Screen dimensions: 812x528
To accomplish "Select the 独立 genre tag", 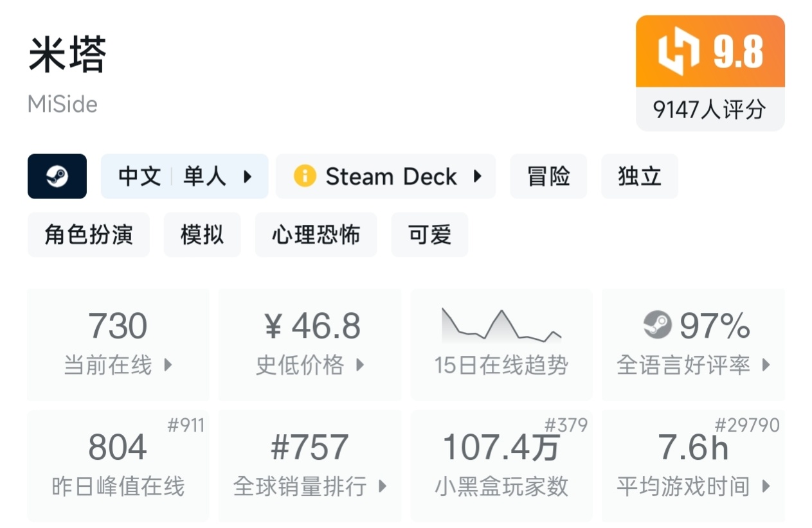I will (639, 176).
